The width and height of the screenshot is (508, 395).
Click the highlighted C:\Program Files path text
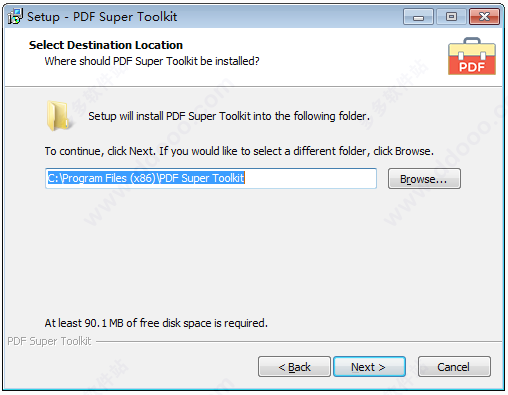pyautogui.click(x=146, y=178)
